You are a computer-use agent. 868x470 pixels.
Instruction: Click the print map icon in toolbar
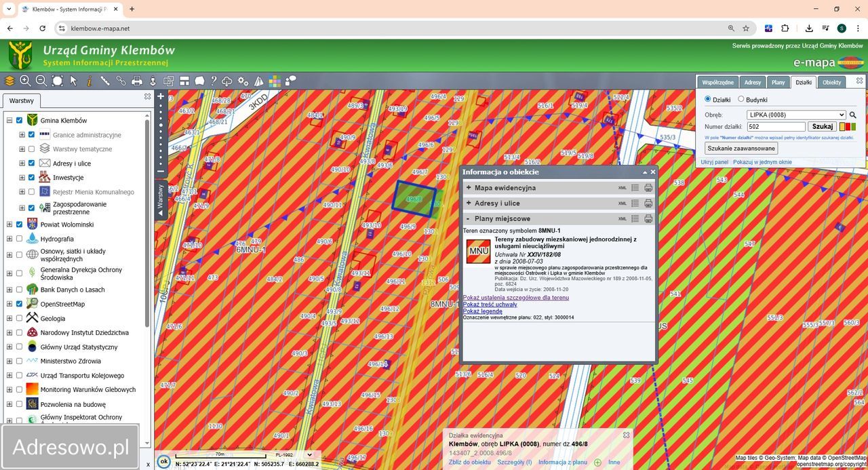(x=137, y=81)
